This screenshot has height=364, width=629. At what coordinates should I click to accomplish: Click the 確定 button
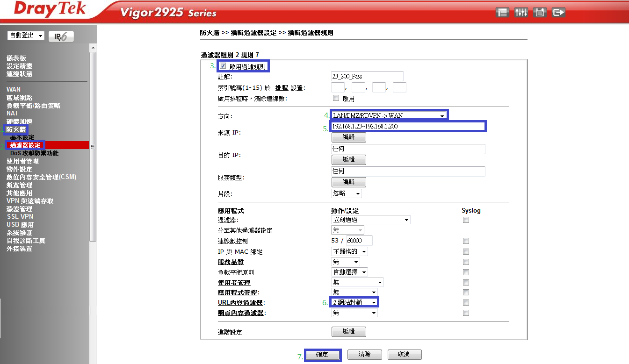[323, 355]
